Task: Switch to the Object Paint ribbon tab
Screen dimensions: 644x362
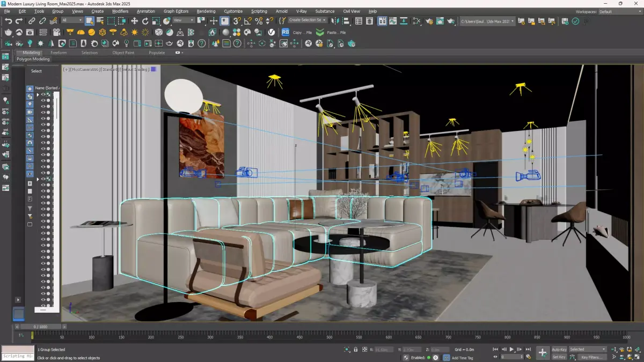Action: (x=123, y=53)
